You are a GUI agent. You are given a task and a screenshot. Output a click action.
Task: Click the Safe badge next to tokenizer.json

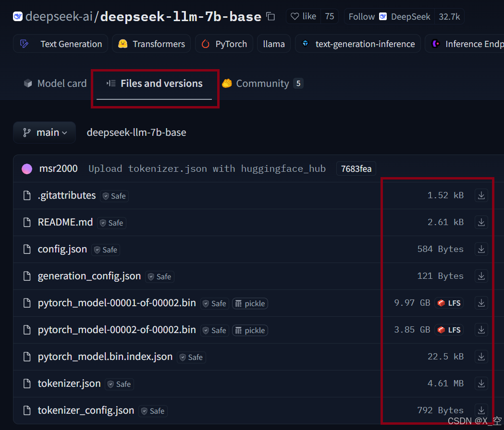click(120, 384)
